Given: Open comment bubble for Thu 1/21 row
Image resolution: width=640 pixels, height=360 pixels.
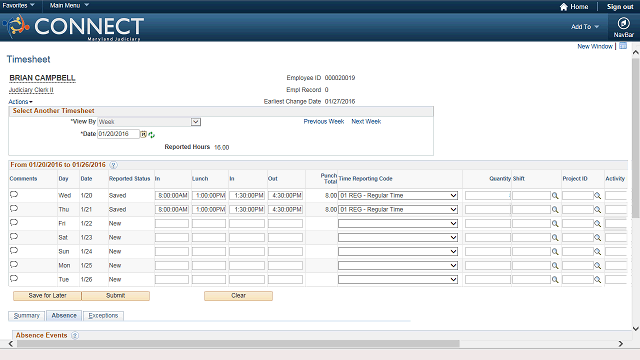Looking at the screenshot, I should [14, 209].
